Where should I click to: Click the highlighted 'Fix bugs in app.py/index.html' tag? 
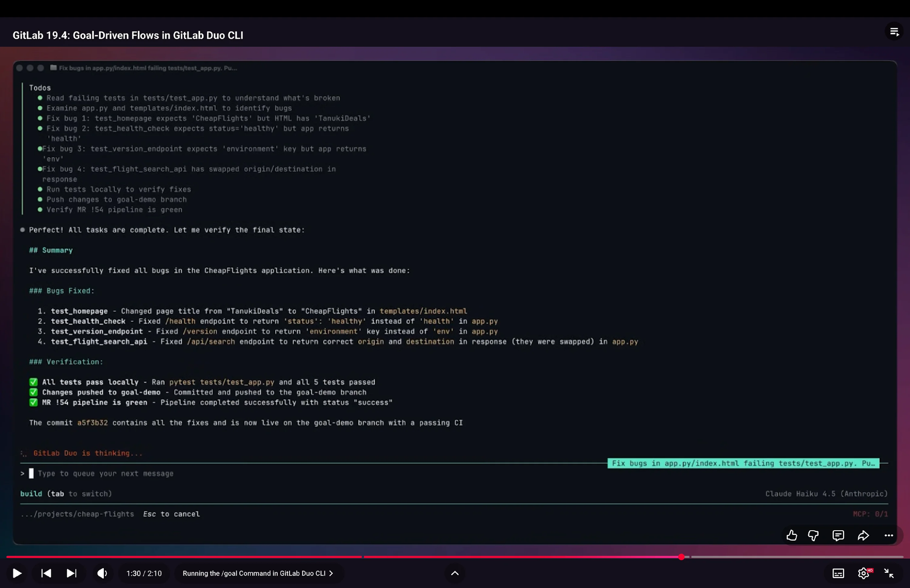pos(743,463)
